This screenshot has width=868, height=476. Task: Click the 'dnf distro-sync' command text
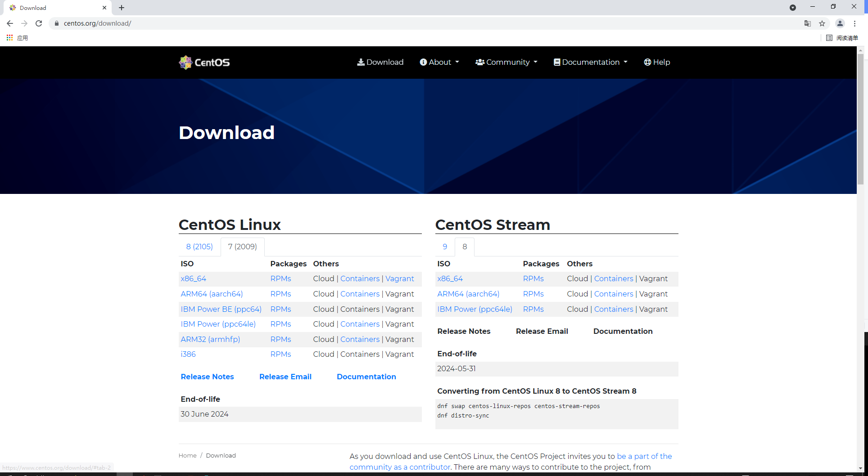(463, 415)
